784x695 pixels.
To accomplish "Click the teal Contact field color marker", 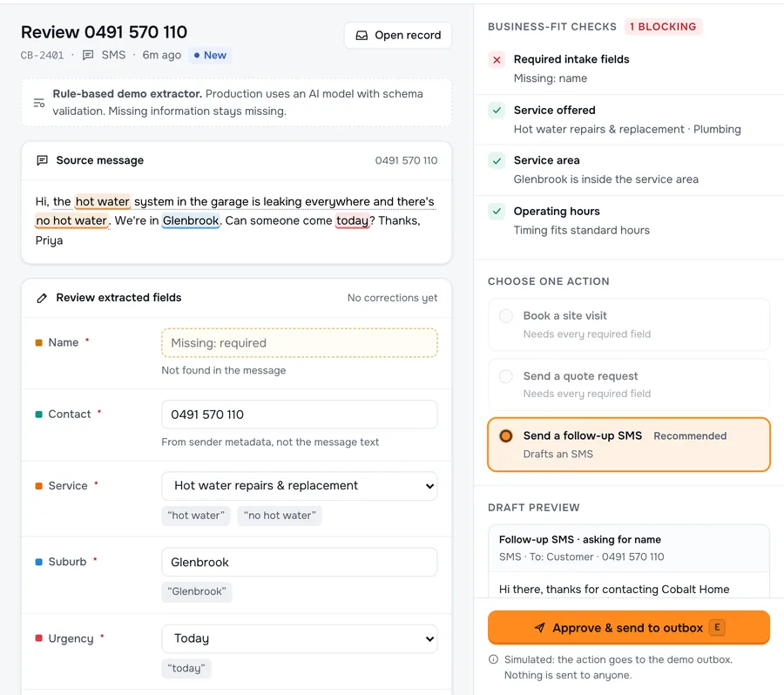I will [38, 415].
